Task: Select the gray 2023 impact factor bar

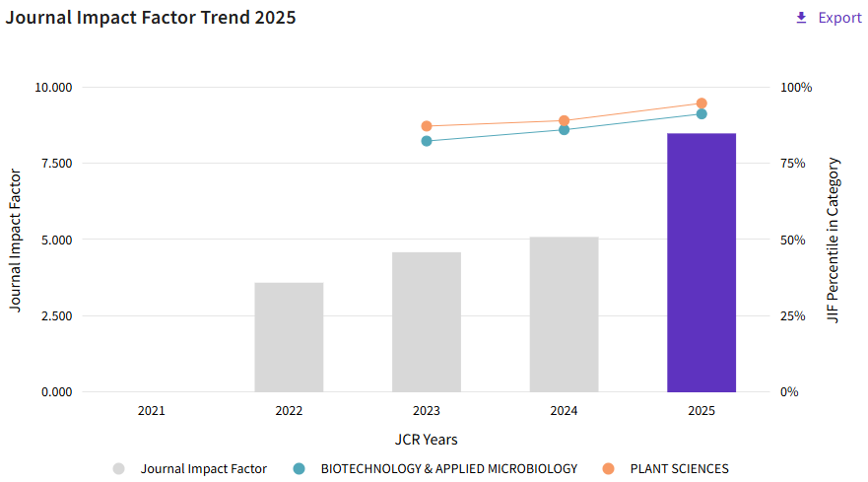Action: [427, 322]
